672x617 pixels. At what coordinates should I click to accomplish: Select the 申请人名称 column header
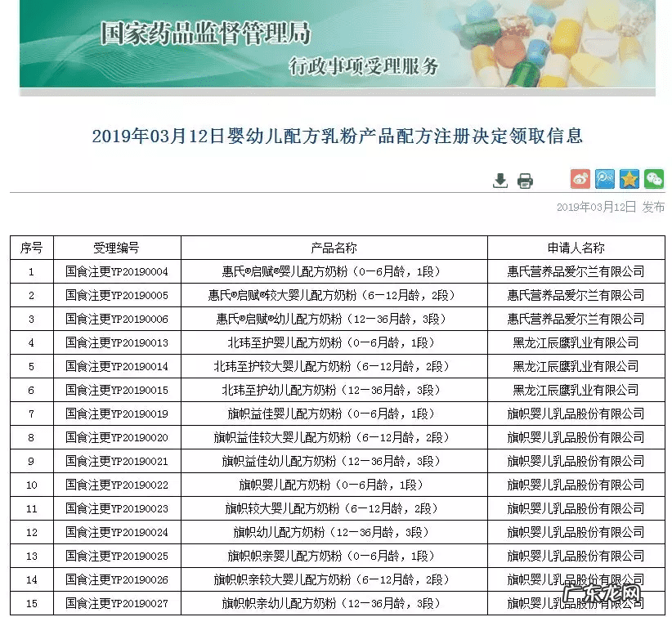(575, 248)
